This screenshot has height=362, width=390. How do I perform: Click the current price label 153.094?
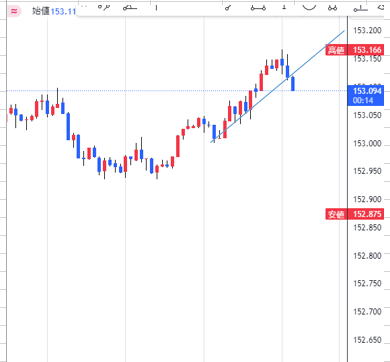(x=366, y=95)
